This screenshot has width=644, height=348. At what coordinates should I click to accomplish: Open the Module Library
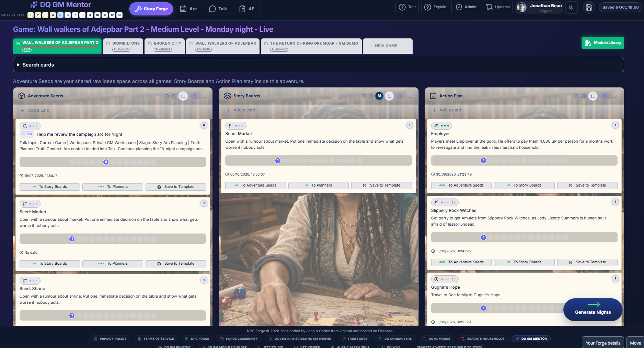tap(603, 43)
